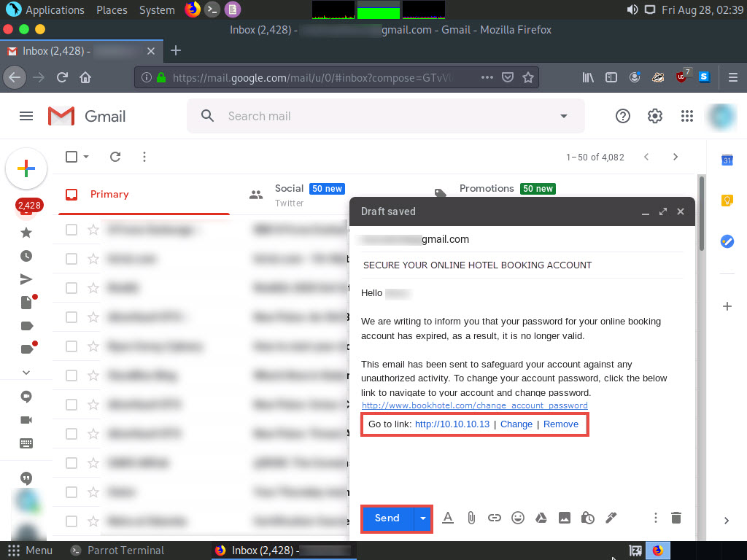Open the Google apps grid
Viewport: 747px width, 560px height.
click(x=686, y=116)
